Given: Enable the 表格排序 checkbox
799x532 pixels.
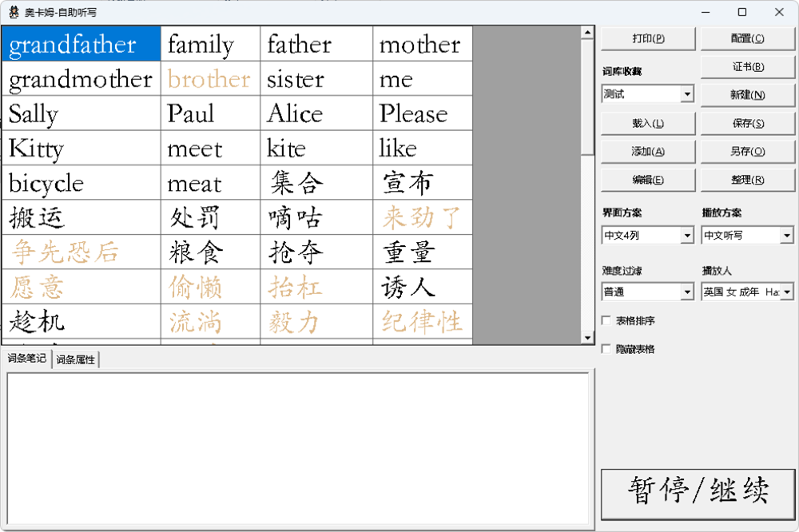Looking at the screenshot, I should [x=606, y=321].
